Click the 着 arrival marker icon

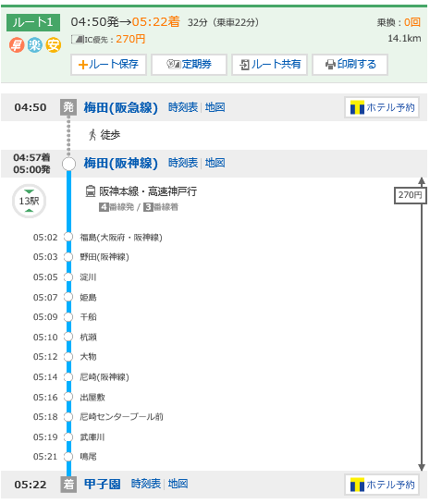pos(68,485)
